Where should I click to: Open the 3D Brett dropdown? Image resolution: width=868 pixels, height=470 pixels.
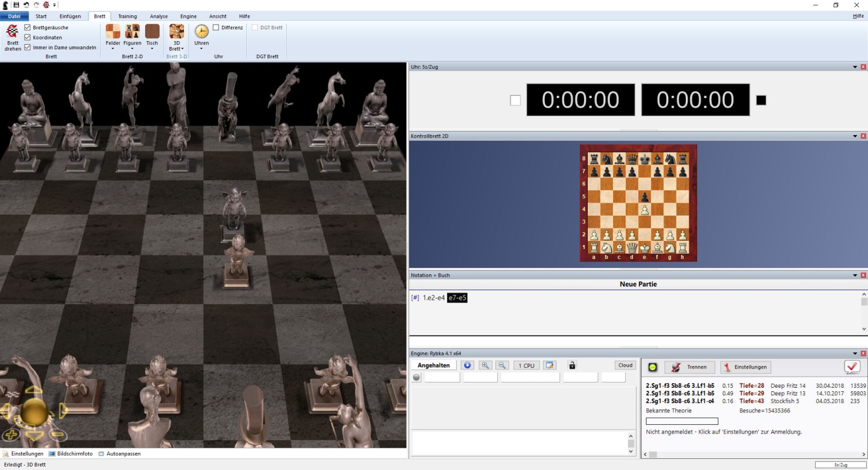176,38
